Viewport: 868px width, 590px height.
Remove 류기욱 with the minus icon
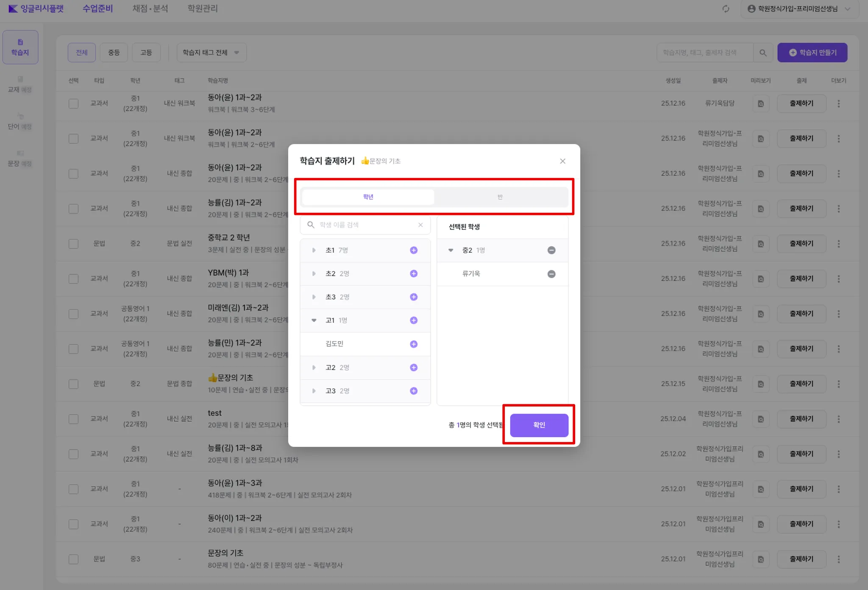(551, 274)
